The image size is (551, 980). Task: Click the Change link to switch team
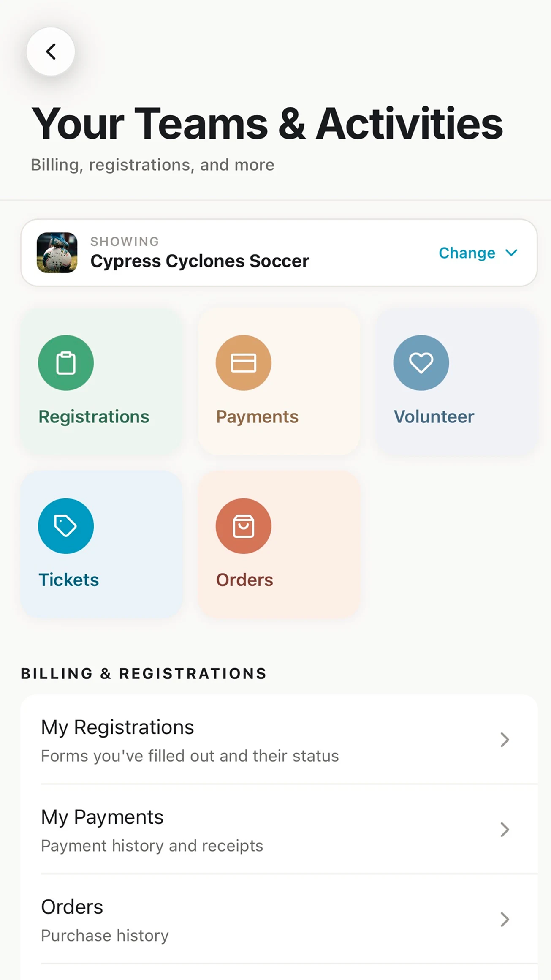pos(467,253)
